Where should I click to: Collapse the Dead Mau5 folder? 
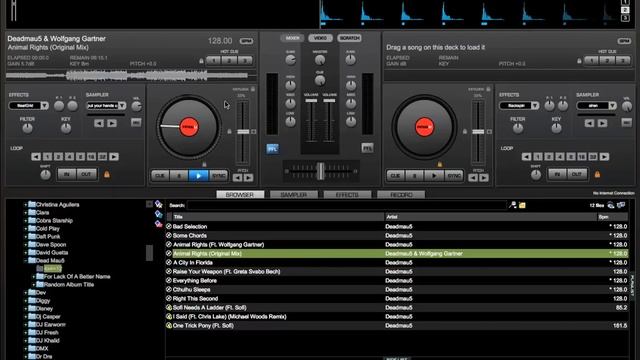[25, 260]
